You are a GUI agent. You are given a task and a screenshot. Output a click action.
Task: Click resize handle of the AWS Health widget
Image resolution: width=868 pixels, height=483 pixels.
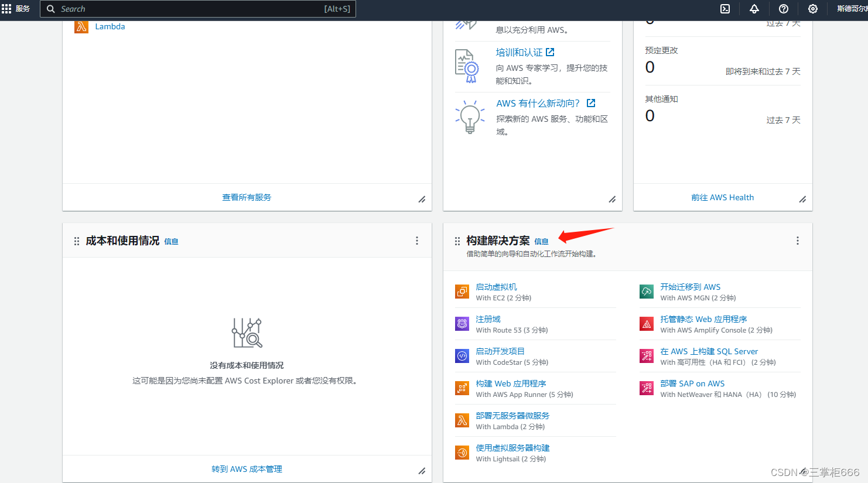click(802, 200)
